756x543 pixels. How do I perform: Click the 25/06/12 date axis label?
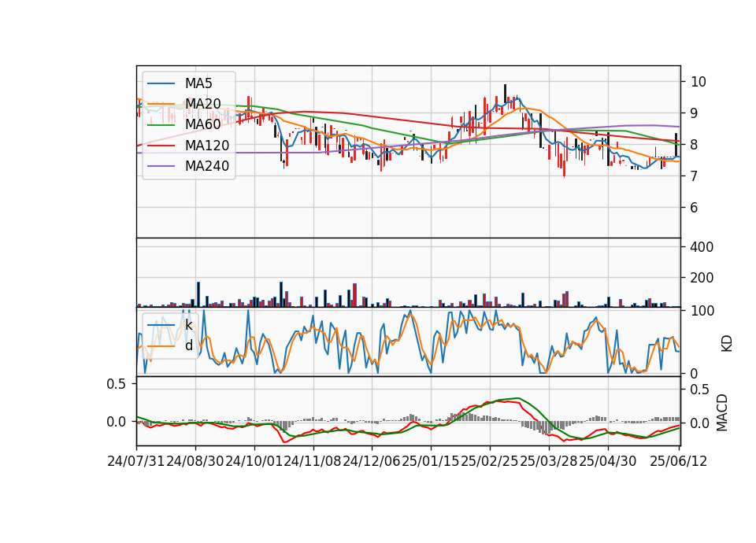(x=678, y=461)
